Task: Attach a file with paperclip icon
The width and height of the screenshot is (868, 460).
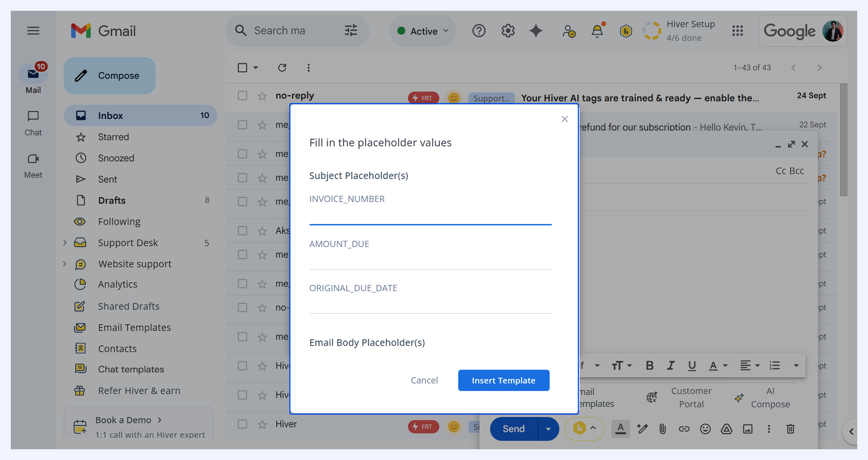Action: (662, 429)
